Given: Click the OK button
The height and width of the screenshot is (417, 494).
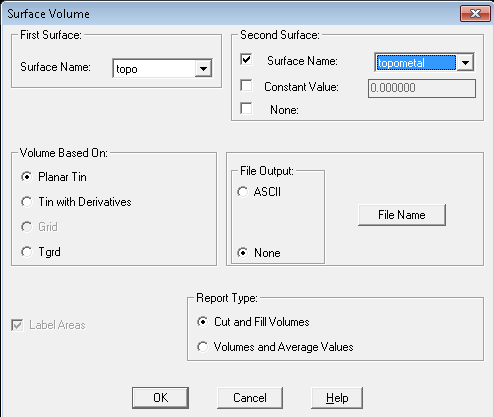Looking at the screenshot, I should [x=160, y=398].
